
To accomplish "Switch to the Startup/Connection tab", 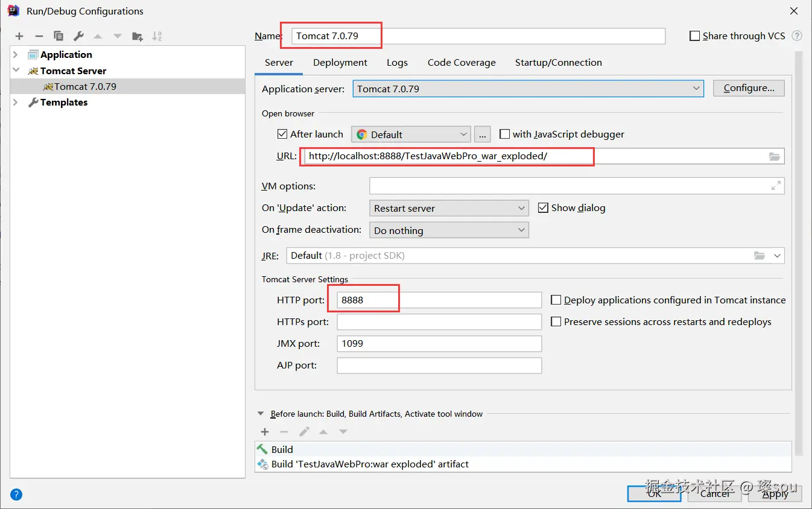I will (x=559, y=63).
